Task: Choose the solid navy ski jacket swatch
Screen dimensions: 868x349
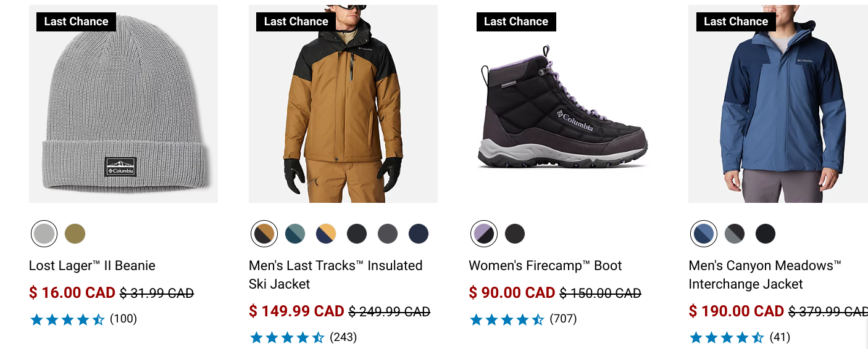Action: coord(419,234)
